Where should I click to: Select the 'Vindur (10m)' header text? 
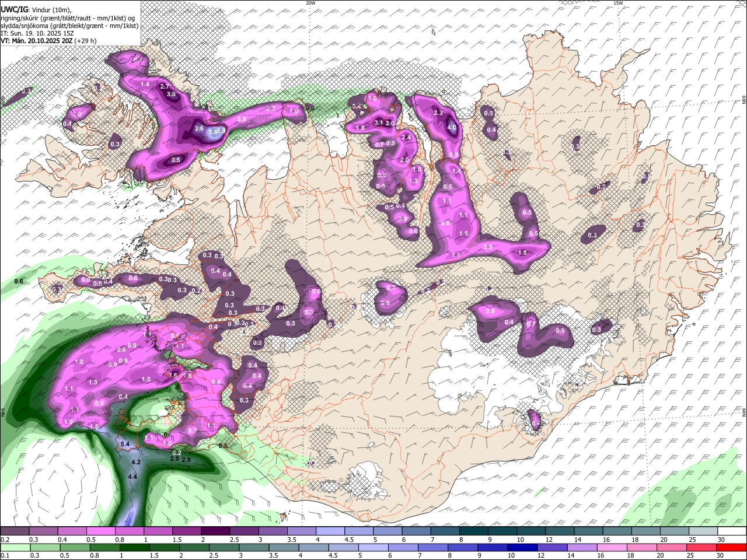[x=51, y=9]
